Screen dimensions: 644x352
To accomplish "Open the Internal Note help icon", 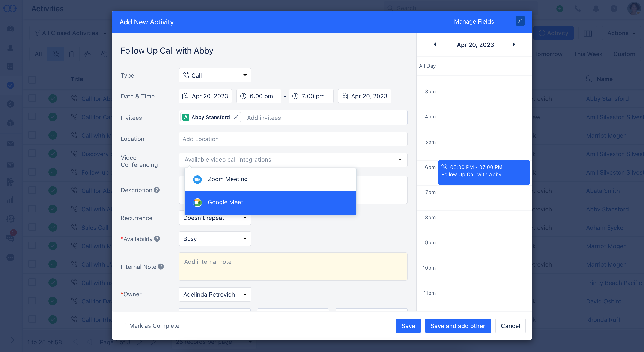I will coord(161,267).
